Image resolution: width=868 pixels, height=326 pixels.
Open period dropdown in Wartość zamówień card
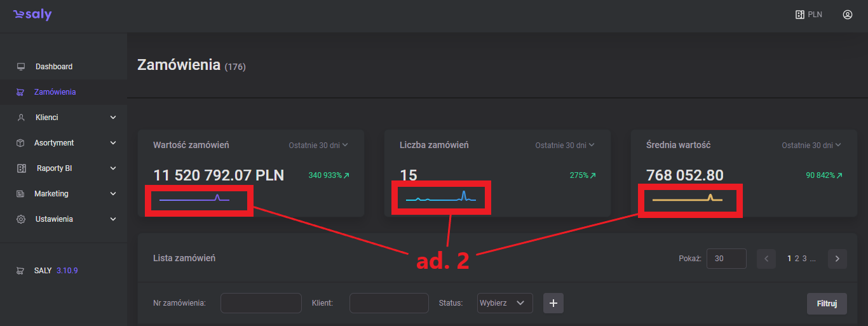click(x=318, y=145)
